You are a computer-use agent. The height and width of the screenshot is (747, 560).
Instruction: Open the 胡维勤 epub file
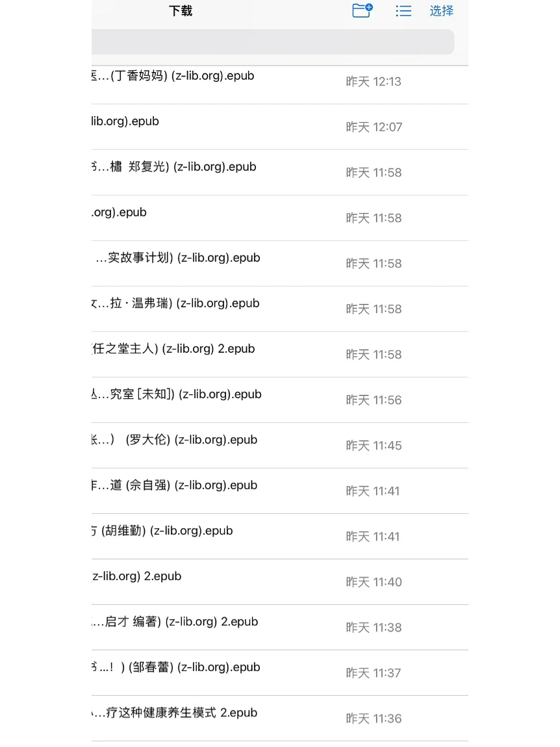[x=280, y=537]
